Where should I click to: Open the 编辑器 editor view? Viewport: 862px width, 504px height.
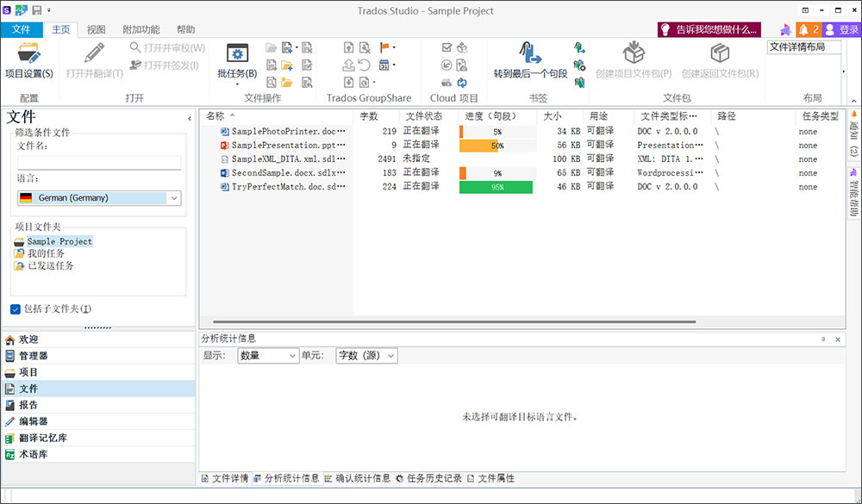tap(98, 421)
